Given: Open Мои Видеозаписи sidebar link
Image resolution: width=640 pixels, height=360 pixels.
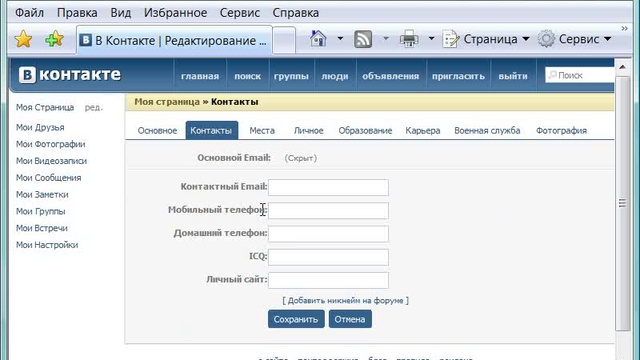Looking at the screenshot, I should tap(51, 161).
